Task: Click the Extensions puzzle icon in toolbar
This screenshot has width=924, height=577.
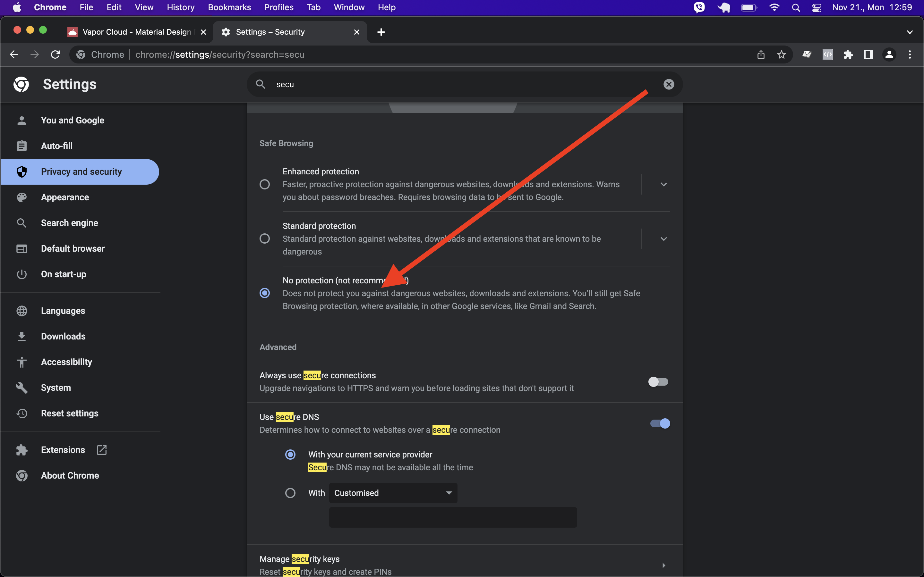Action: click(848, 54)
